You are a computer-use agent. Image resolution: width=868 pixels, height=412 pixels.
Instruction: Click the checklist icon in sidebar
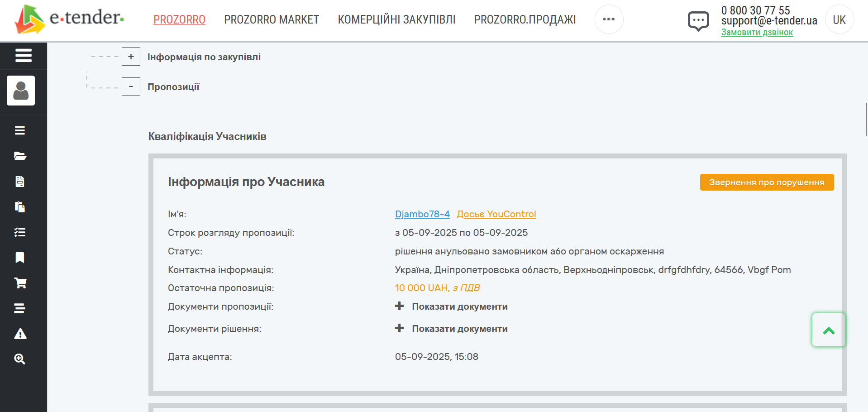point(20,232)
